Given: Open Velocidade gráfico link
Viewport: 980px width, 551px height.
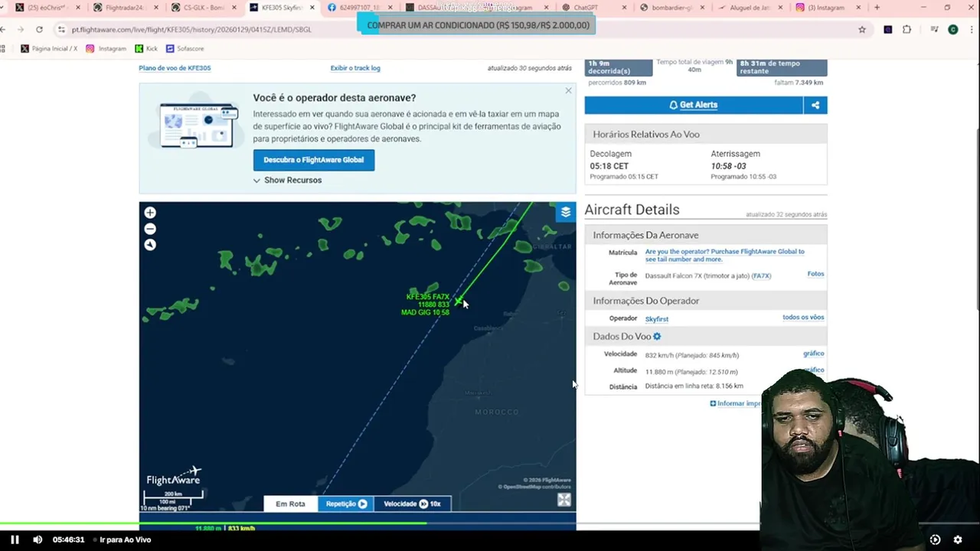Looking at the screenshot, I should point(813,354).
